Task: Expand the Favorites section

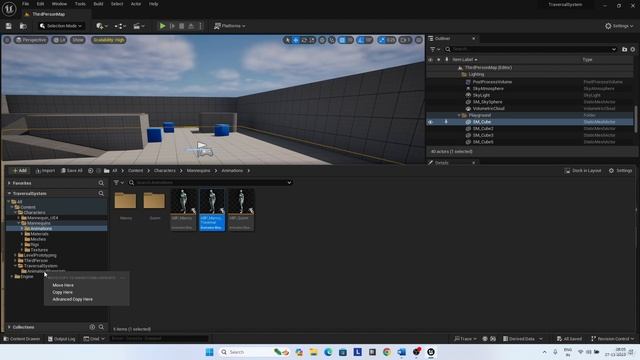Action: 9,183
